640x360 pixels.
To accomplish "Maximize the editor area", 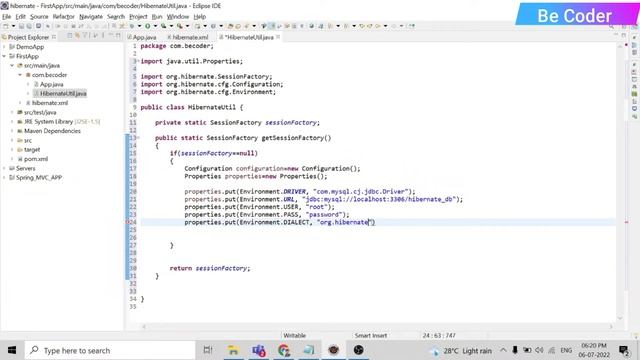I will pyautogui.click(x=624, y=36).
